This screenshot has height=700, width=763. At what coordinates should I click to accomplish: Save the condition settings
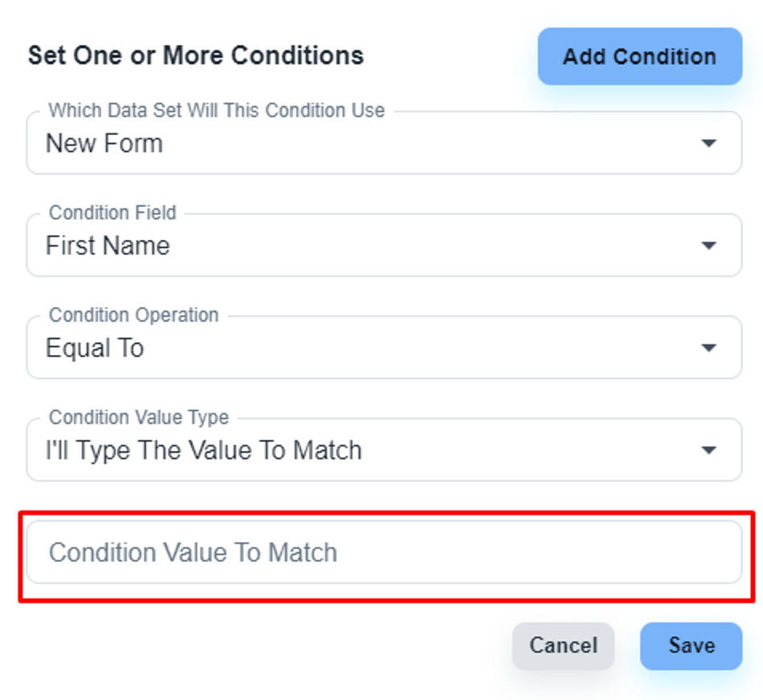pyautogui.click(x=691, y=645)
